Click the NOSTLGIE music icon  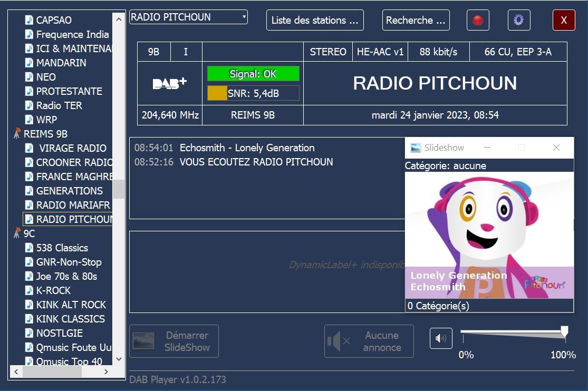coord(29,333)
